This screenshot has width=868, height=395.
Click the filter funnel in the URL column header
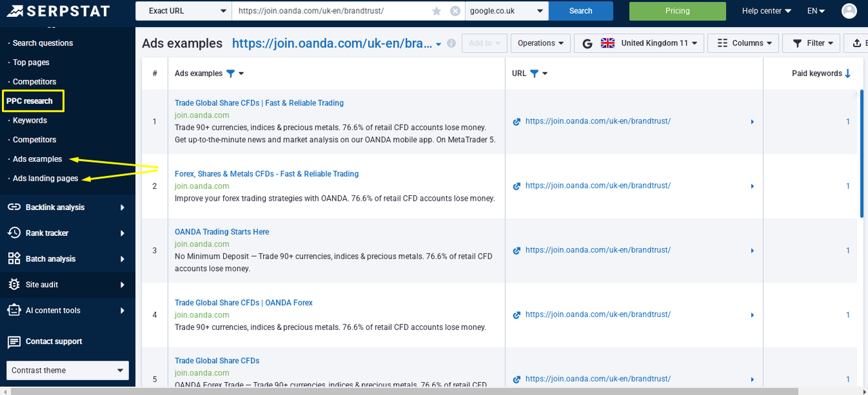pos(534,73)
